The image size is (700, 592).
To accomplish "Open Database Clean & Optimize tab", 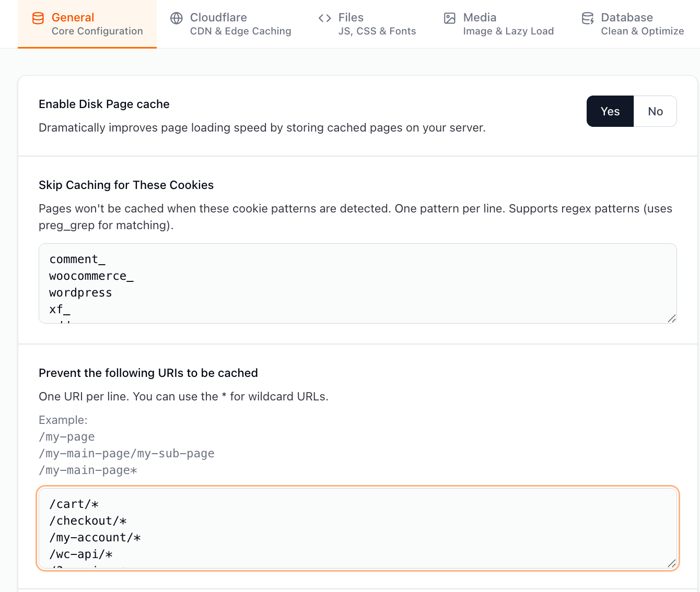I will click(x=642, y=24).
